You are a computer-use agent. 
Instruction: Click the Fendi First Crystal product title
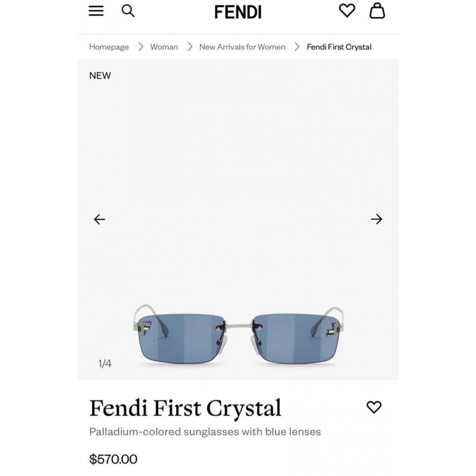[x=185, y=408]
